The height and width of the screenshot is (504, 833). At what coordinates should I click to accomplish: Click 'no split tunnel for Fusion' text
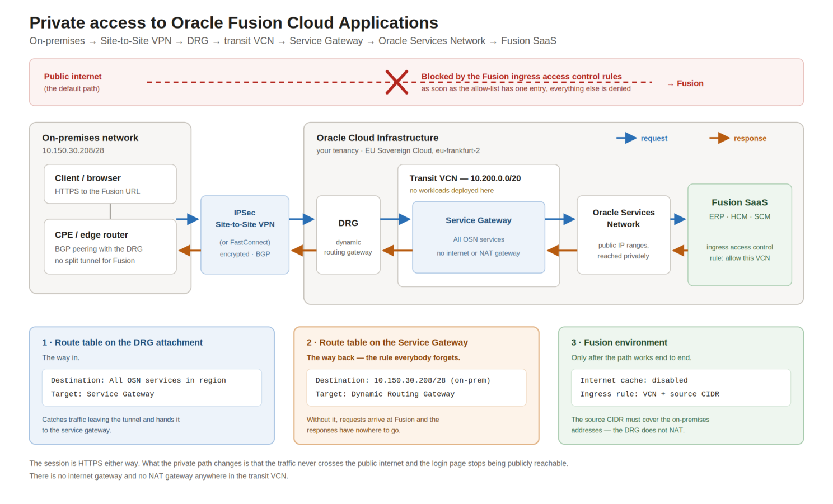(x=95, y=261)
